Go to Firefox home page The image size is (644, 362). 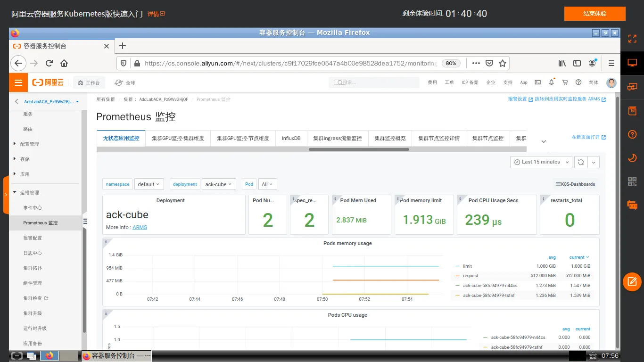click(x=64, y=63)
